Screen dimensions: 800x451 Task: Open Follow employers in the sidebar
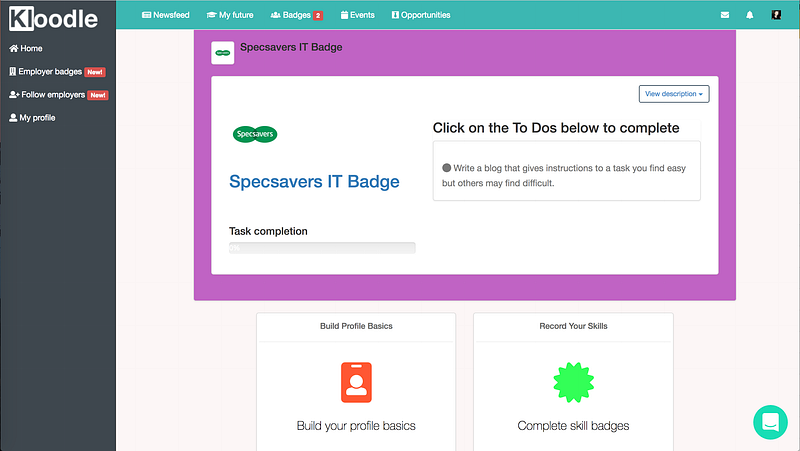pyautogui.click(x=47, y=94)
